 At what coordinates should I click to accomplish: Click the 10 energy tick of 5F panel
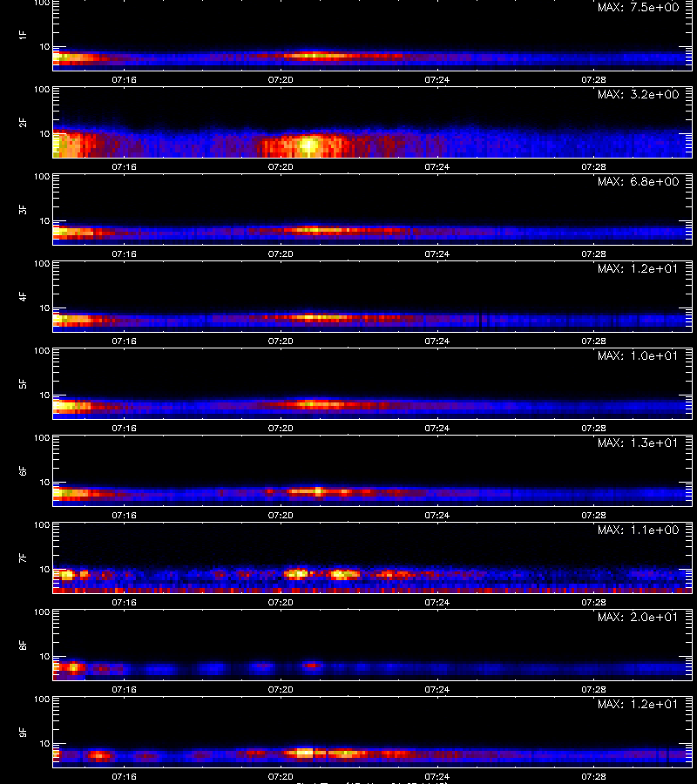point(45,395)
